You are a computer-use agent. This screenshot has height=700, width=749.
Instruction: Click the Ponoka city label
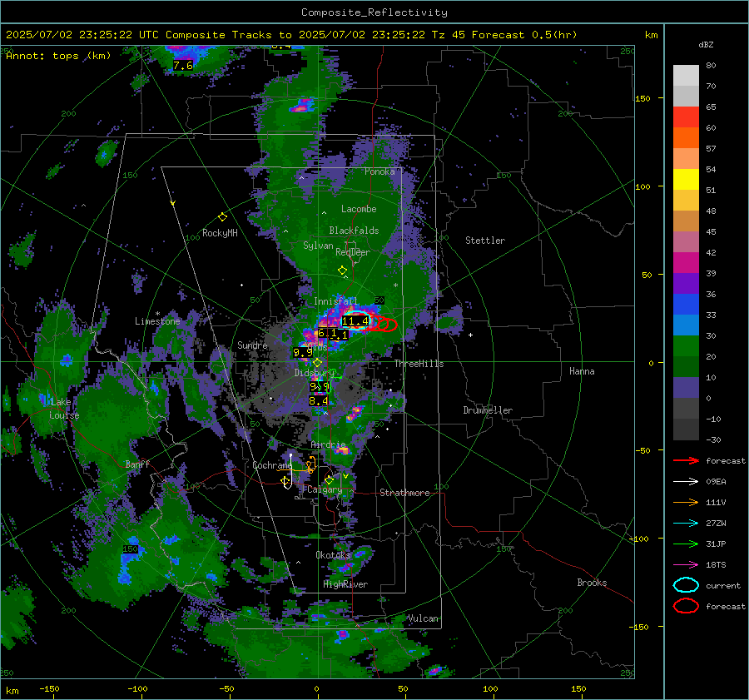(379, 171)
